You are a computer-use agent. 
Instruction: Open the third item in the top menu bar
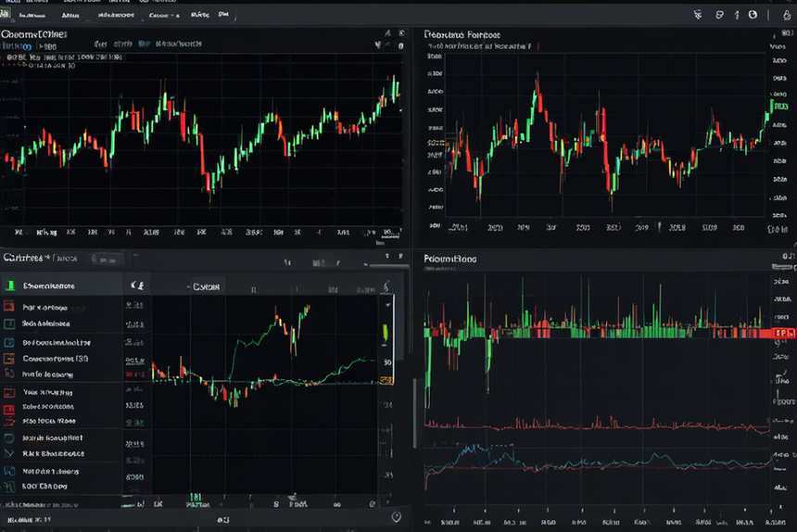116,15
